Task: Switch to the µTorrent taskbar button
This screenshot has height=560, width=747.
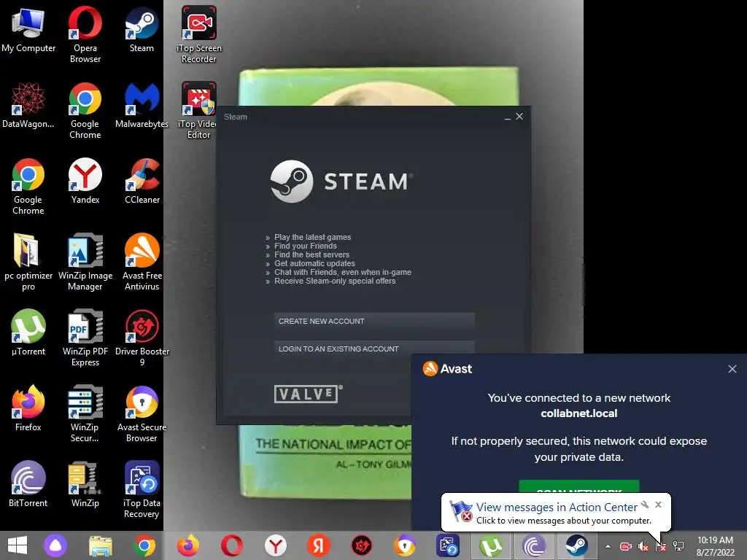Action: coord(491,545)
